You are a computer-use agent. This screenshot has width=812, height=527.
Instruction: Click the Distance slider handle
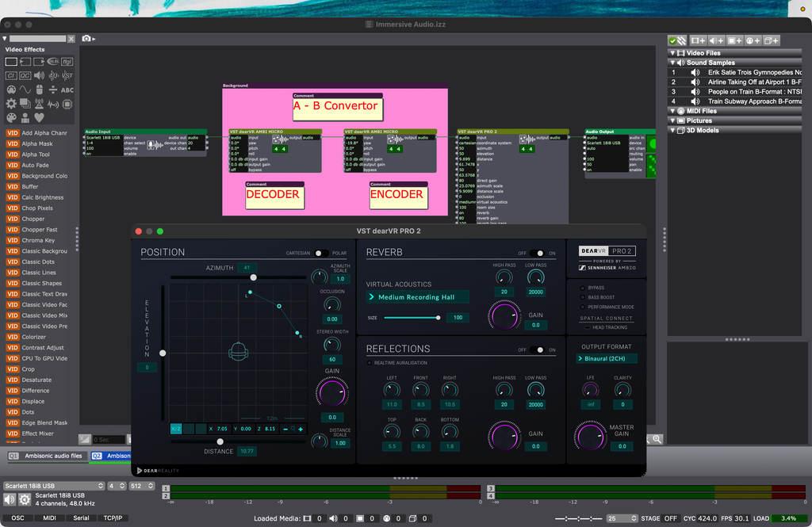pos(220,441)
